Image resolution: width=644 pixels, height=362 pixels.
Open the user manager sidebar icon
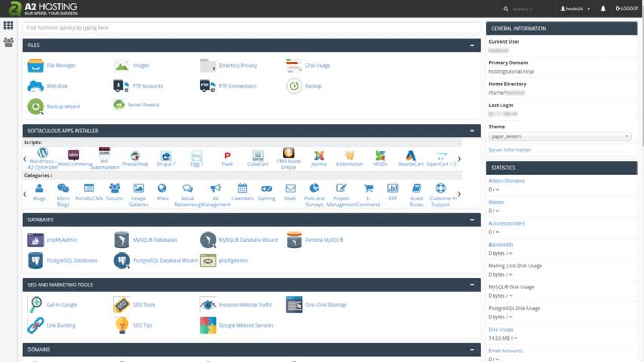click(8, 42)
